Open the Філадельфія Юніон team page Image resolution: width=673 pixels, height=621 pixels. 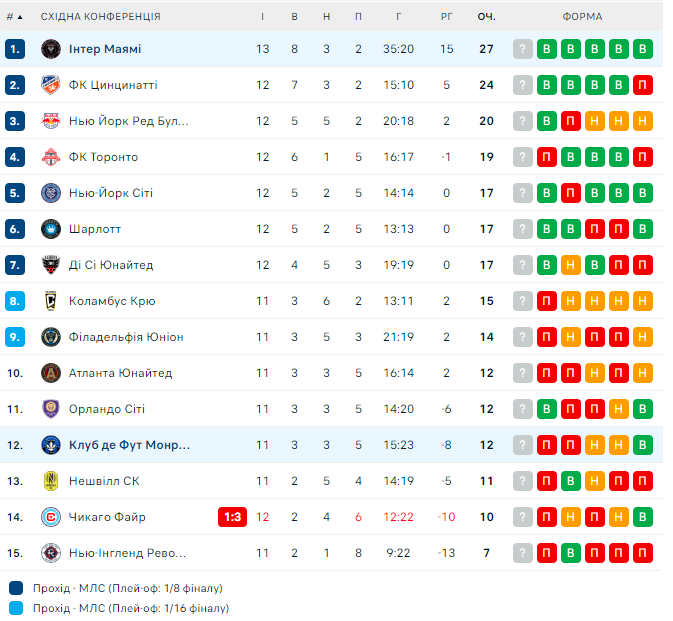(126, 337)
